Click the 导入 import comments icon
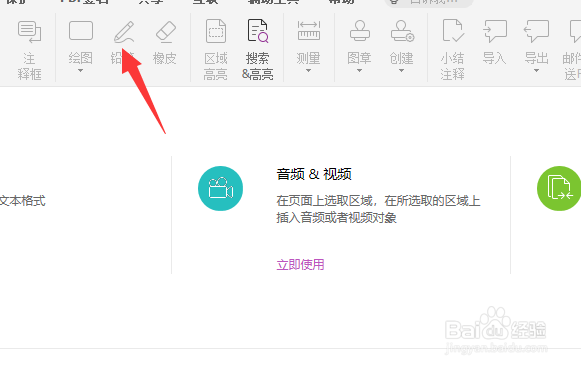581x369 pixels. click(x=495, y=31)
